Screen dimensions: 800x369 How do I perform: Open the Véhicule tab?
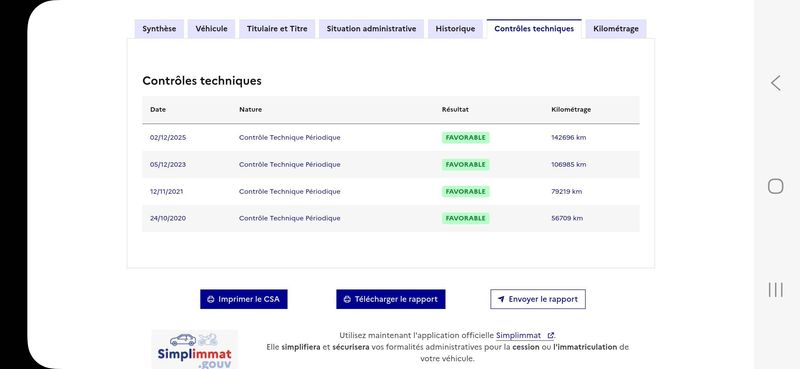pos(211,29)
